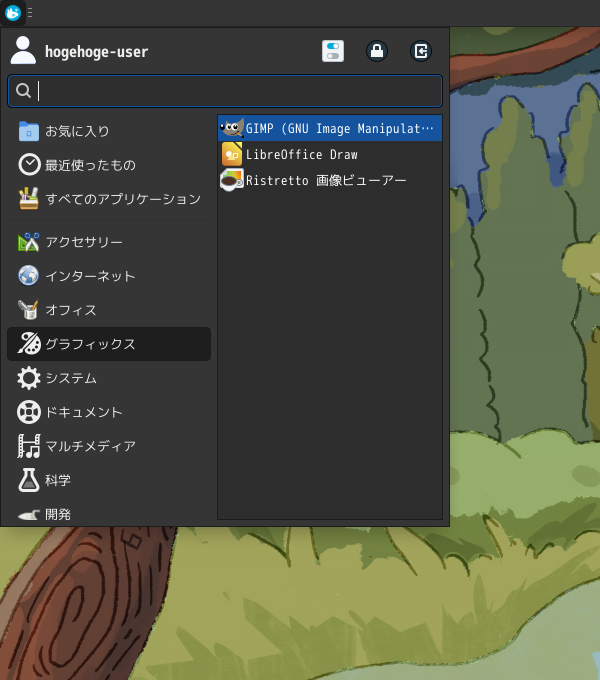This screenshot has width=600, height=680.
Task: Click the log out icon
Action: tap(421, 51)
